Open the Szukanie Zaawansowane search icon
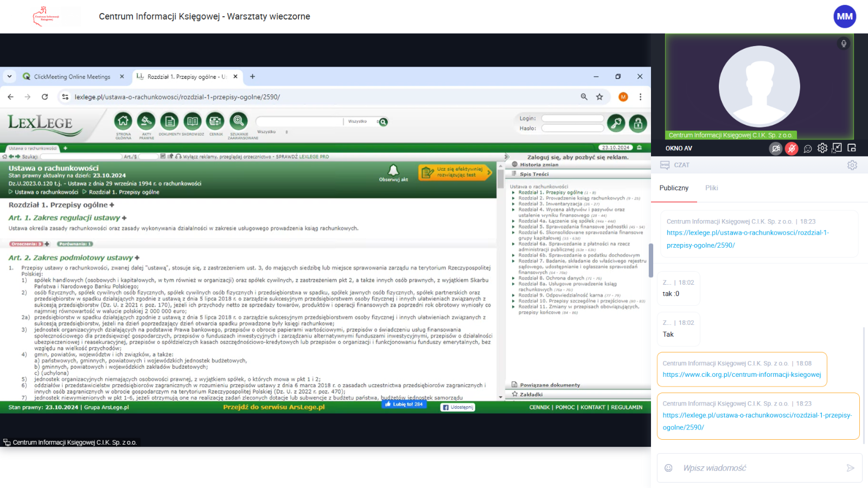 (238, 121)
